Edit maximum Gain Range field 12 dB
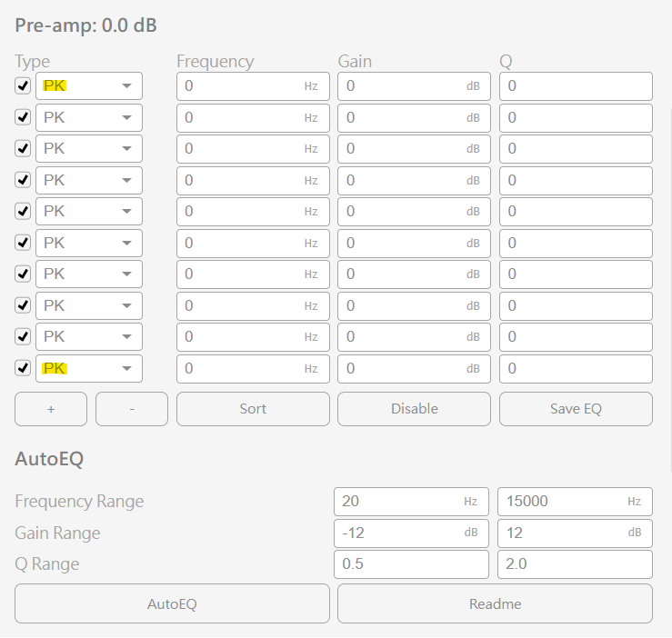The image size is (672, 638). [x=575, y=533]
